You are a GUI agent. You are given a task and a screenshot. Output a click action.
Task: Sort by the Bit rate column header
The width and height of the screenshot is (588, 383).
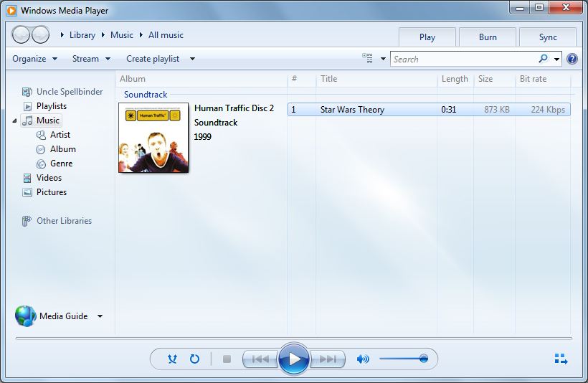(543, 79)
